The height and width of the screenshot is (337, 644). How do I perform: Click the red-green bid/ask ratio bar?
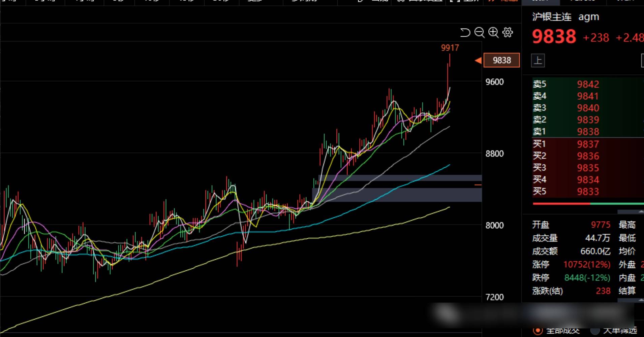pos(588,203)
